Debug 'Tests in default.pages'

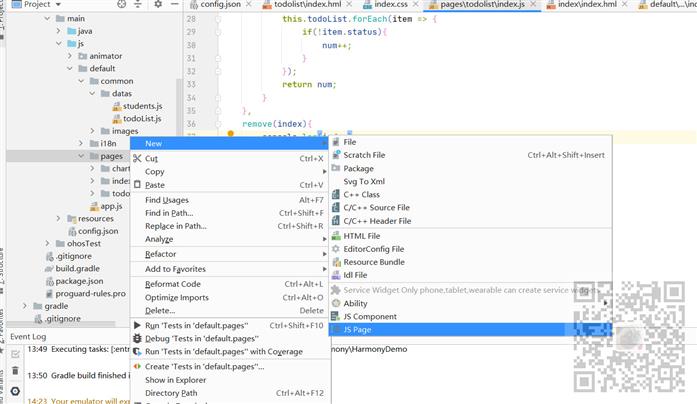point(230,339)
